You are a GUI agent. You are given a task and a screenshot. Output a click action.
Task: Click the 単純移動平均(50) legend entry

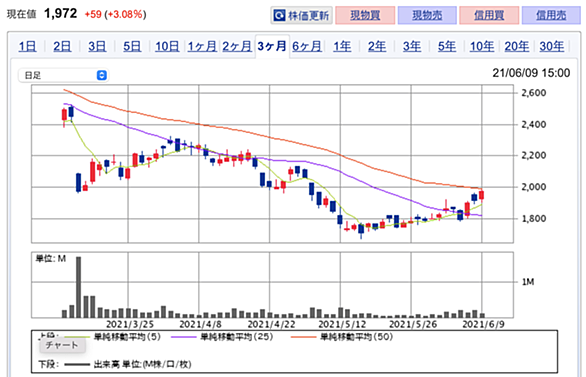tap(356, 337)
